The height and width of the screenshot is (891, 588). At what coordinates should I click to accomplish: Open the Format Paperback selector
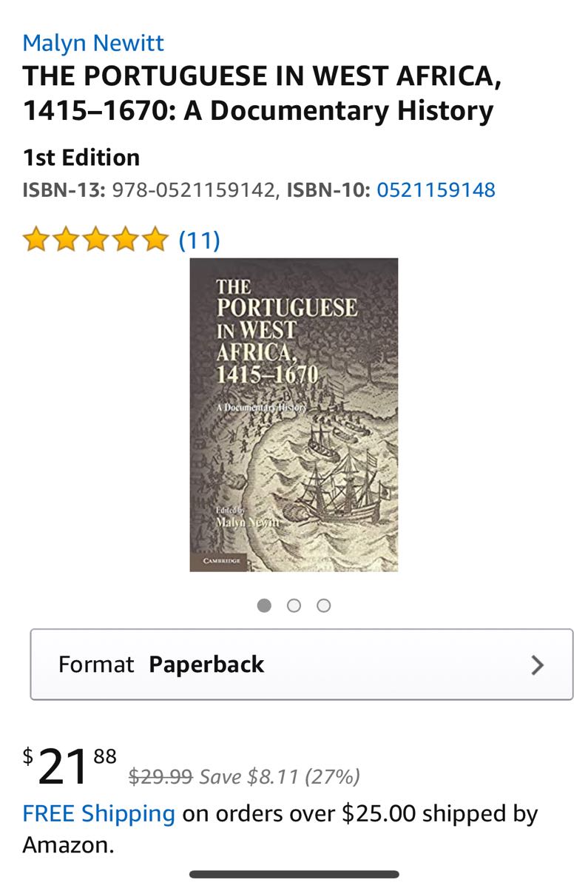[x=302, y=665]
